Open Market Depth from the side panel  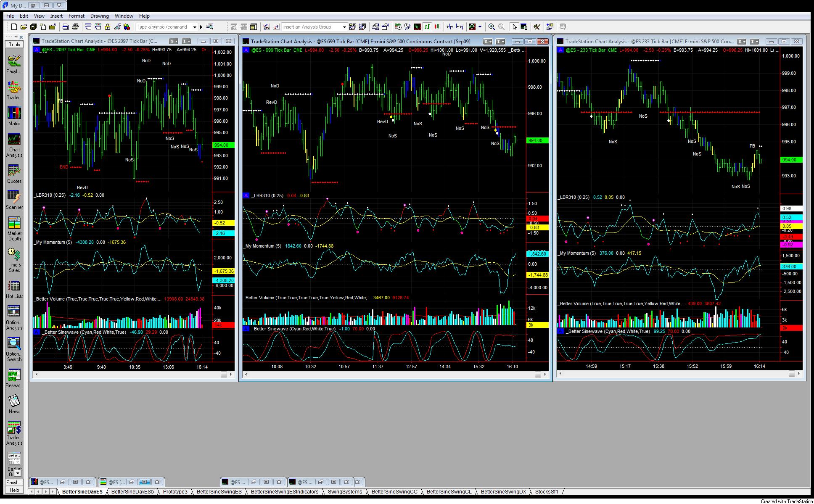coord(14,229)
